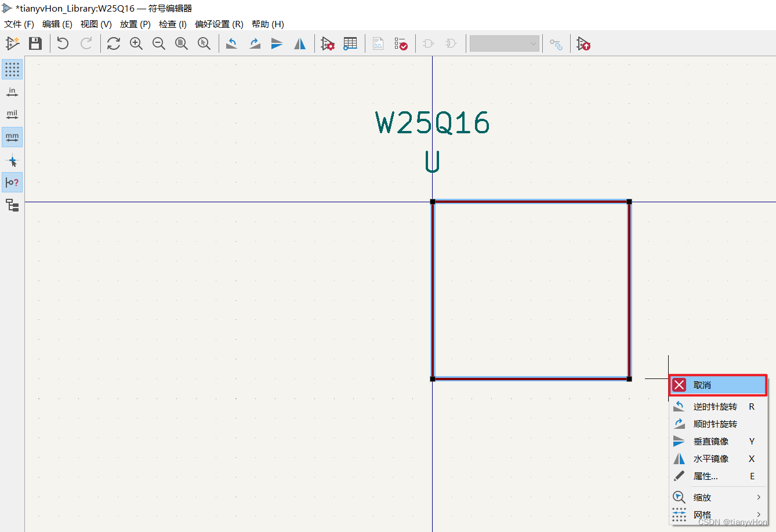This screenshot has width=776, height=532.
Task: Zoom to fit the symbol
Action: 182,43
